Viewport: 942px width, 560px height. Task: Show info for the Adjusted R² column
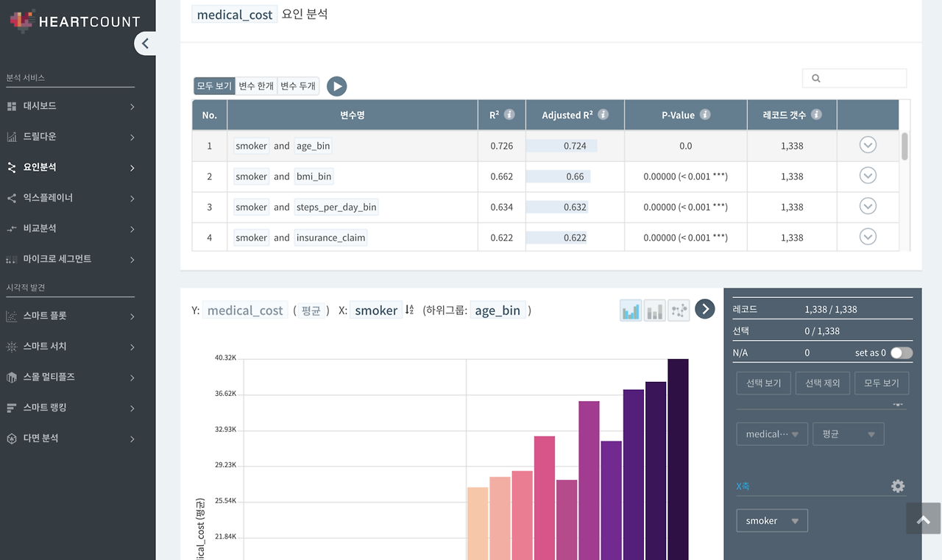(603, 115)
